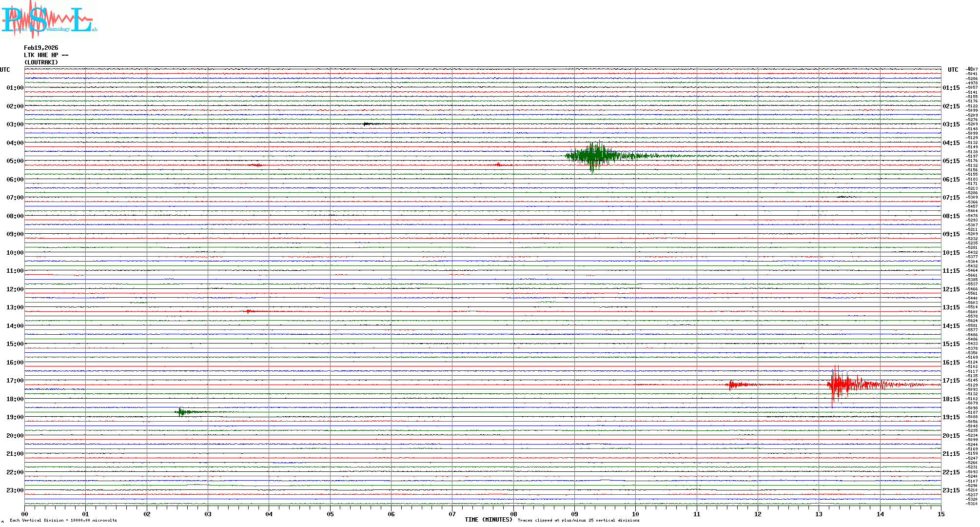This screenshot has width=980, height=527.
Task: Click the 05:15 time label on right
Action: click(951, 161)
